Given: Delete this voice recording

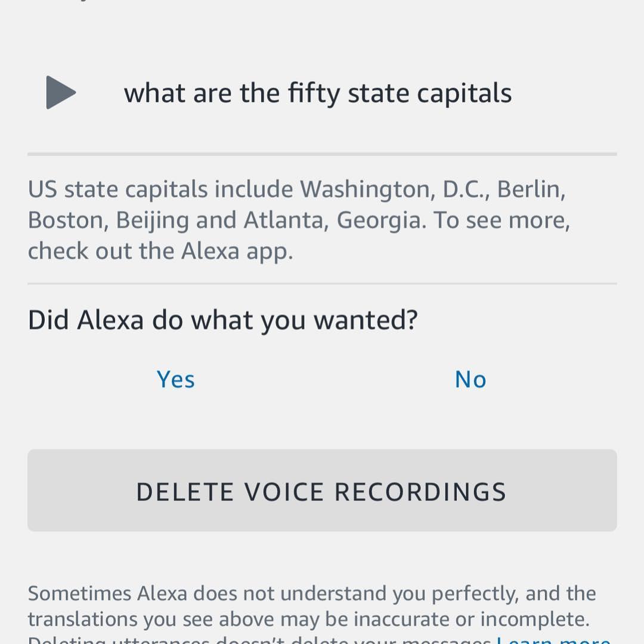Looking at the screenshot, I should [321, 490].
